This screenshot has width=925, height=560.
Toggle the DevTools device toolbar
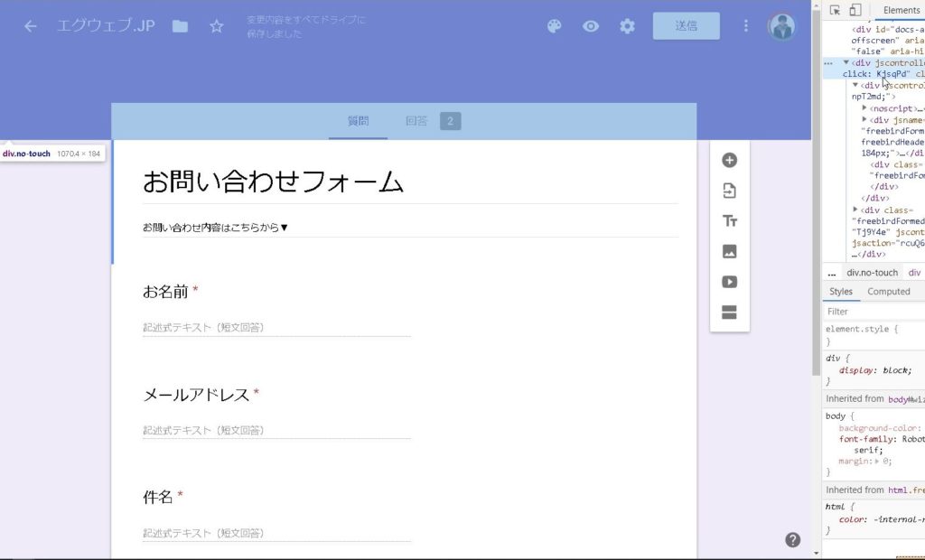(855, 10)
